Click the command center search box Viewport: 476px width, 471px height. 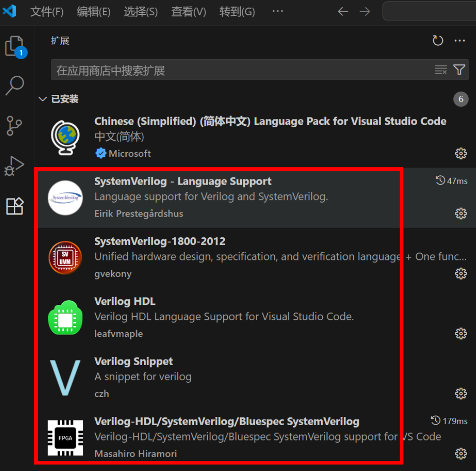tap(429, 11)
